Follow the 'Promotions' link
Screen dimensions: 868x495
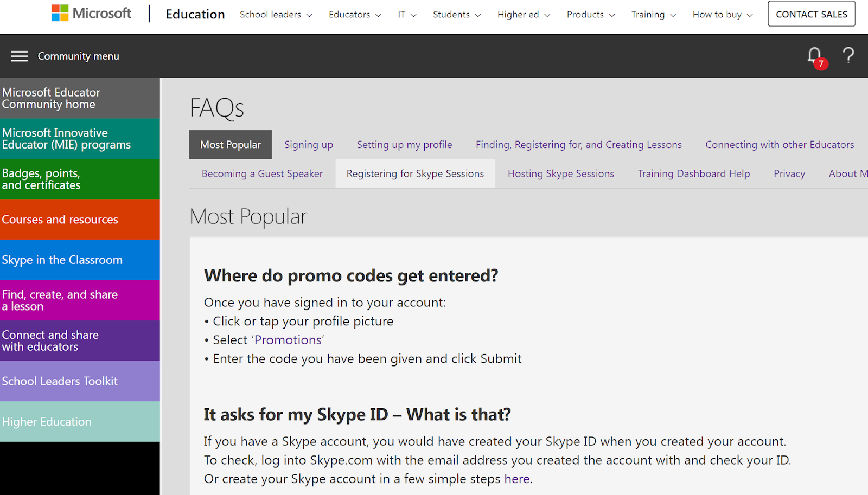coord(288,340)
